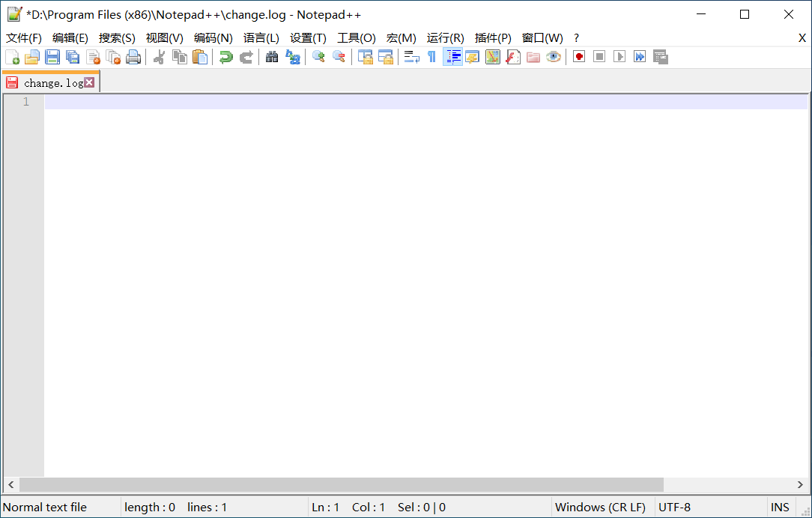The height and width of the screenshot is (518, 812).
Task: Open the 文件(F) menu
Action: pyautogui.click(x=24, y=37)
